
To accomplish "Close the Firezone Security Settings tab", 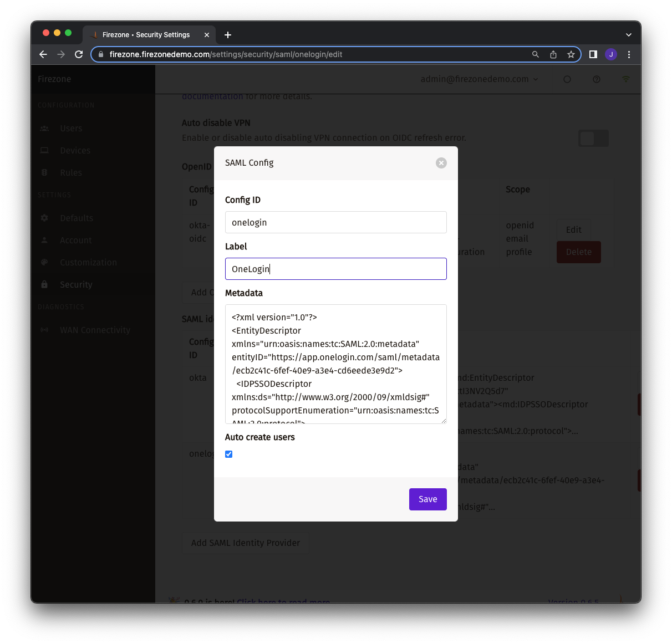I will 207,35.
